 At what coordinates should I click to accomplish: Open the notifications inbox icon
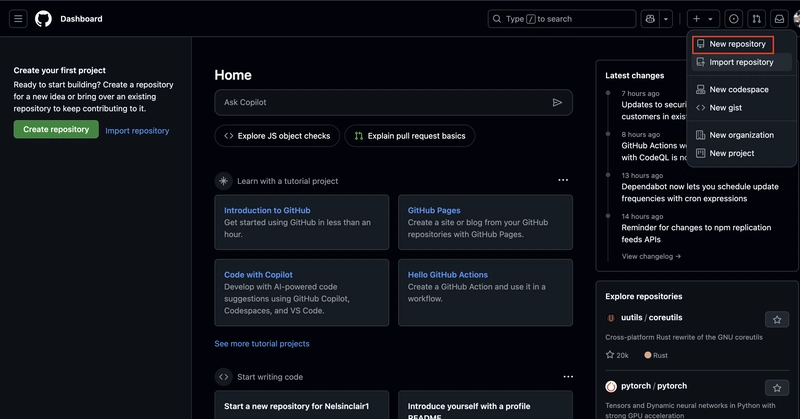(779, 19)
